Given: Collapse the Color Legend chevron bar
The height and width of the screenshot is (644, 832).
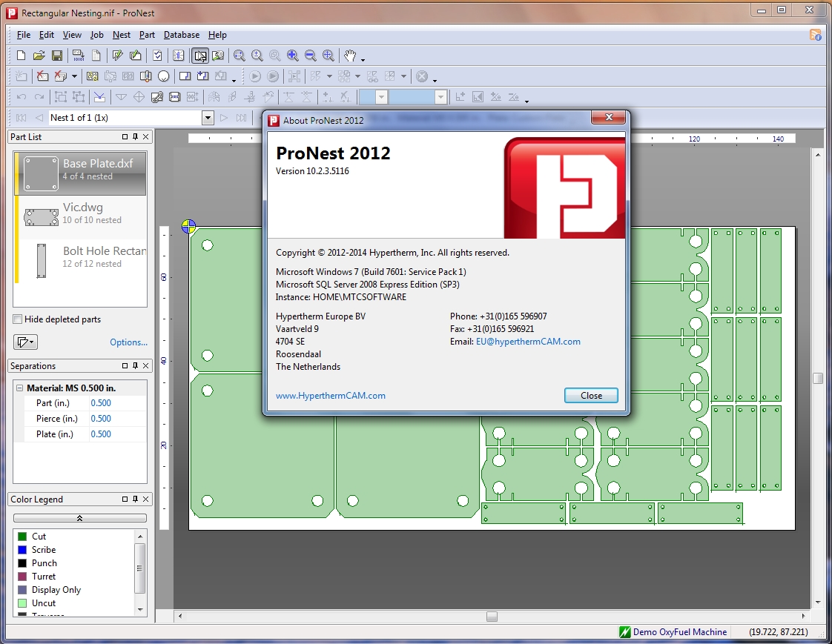Looking at the screenshot, I should tap(80, 518).
